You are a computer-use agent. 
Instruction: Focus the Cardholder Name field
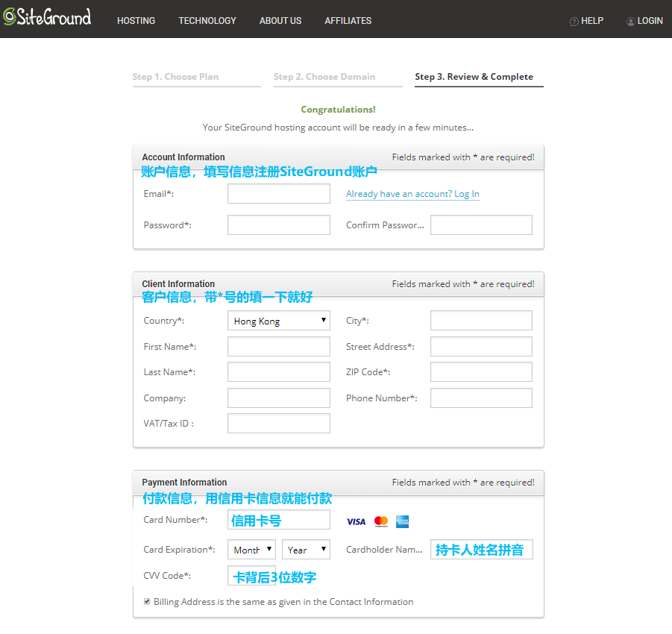(x=481, y=550)
